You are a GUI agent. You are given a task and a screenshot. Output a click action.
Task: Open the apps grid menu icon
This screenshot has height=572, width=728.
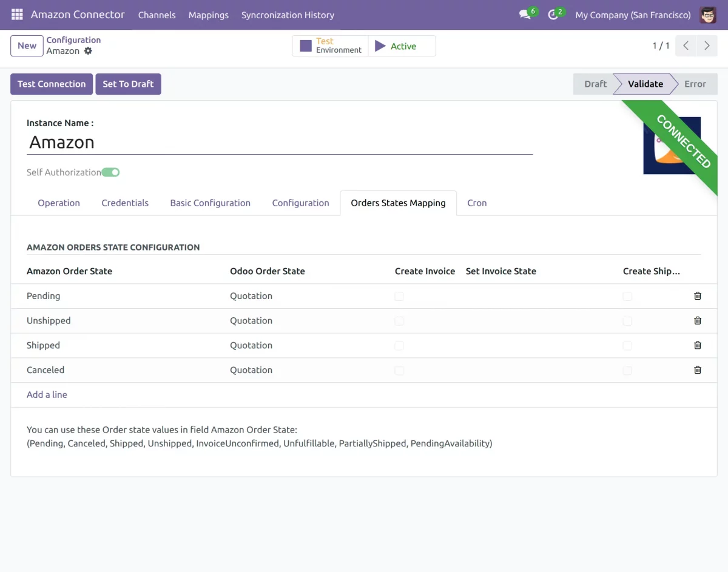17,15
